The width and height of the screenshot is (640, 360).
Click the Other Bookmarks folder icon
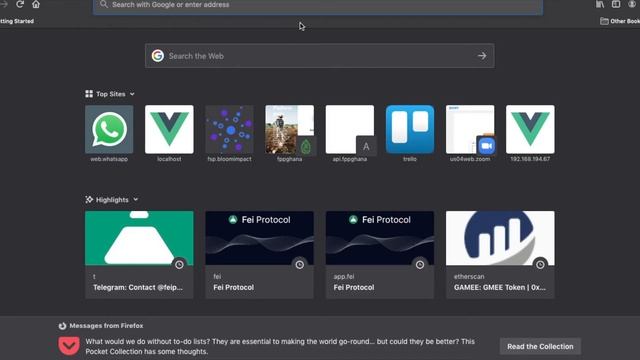coord(604,21)
